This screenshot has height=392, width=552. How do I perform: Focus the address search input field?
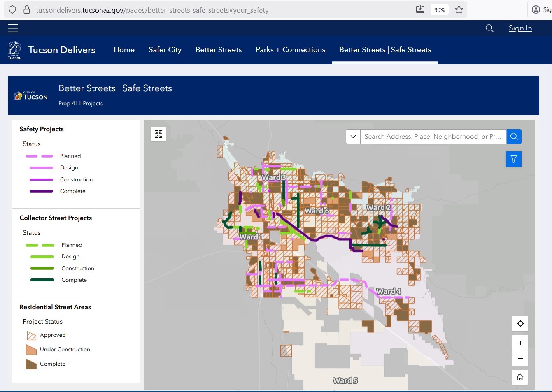(x=432, y=137)
